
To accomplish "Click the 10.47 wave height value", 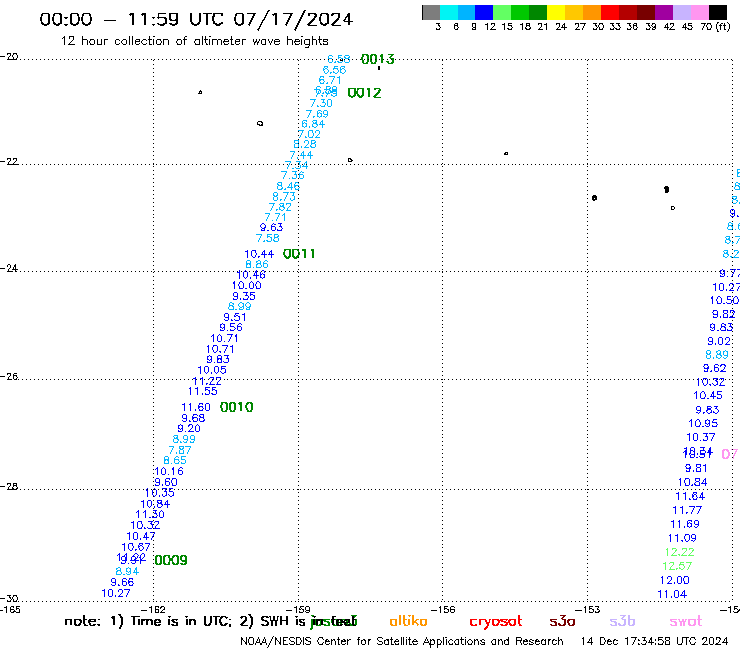I will 141,537.
